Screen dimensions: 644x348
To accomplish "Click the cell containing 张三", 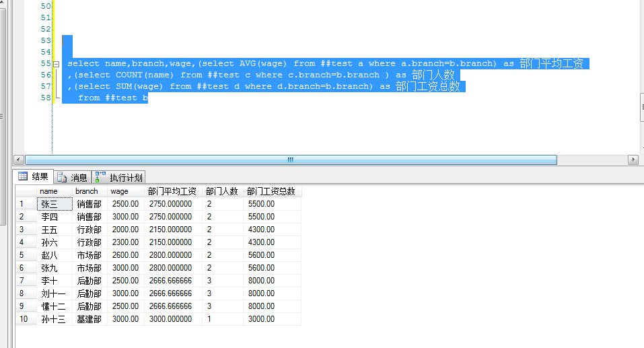I will tap(55, 204).
